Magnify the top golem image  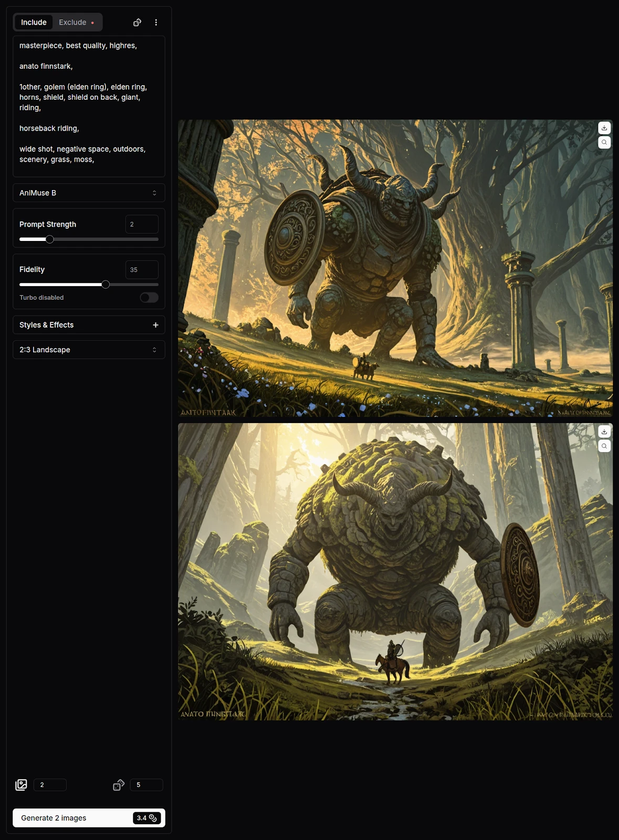(604, 142)
